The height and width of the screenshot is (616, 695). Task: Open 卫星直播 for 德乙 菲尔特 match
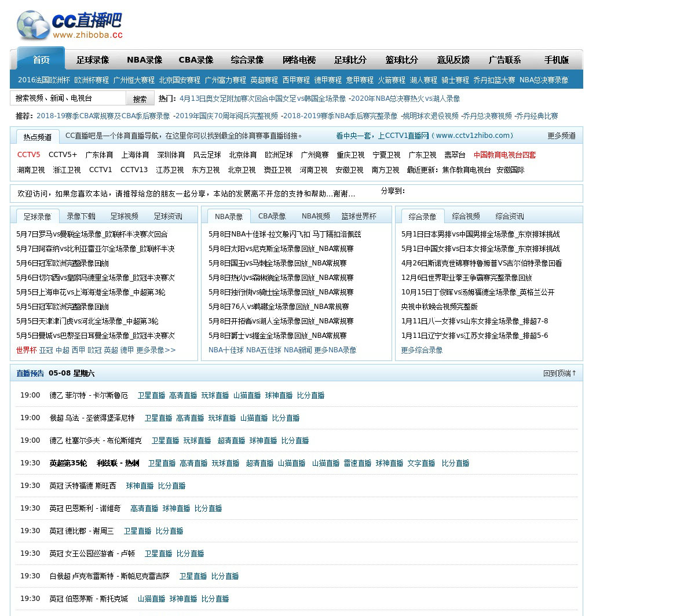pos(151,395)
